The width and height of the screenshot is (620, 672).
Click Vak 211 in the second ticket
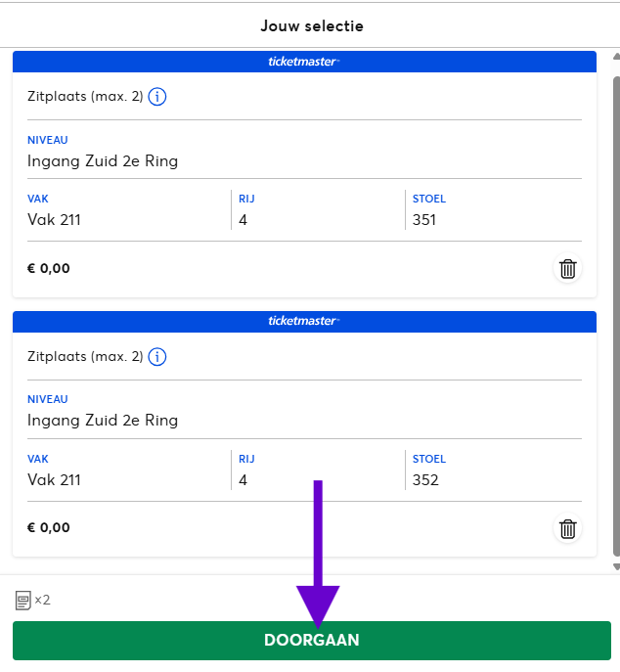click(54, 480)
